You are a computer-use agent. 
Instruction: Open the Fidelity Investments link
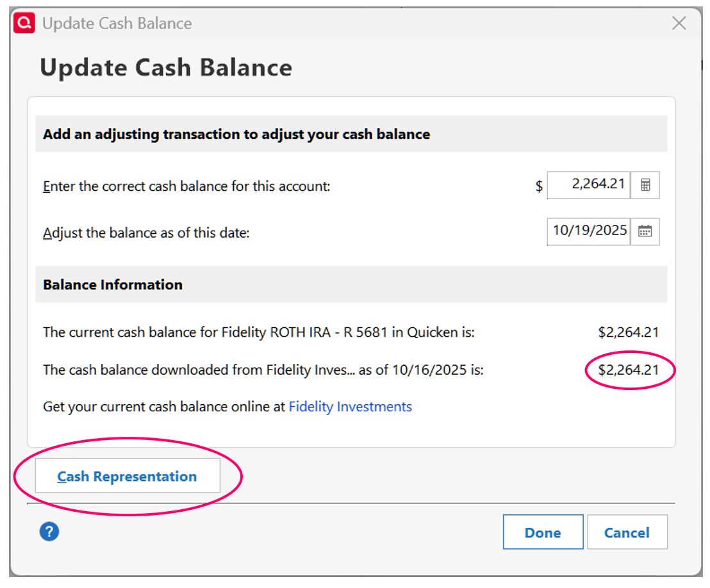tap(350, 406)
